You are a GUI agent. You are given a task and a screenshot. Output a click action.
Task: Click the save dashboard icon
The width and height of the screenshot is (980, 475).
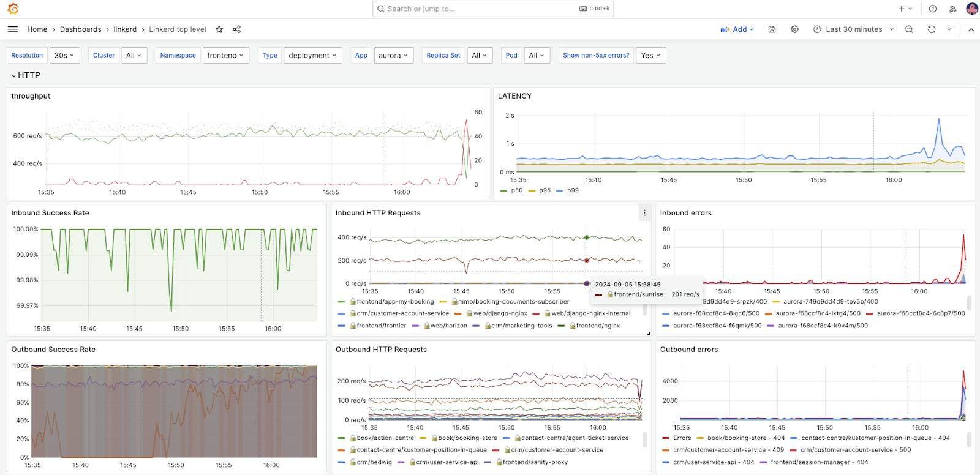coord(772,29)
